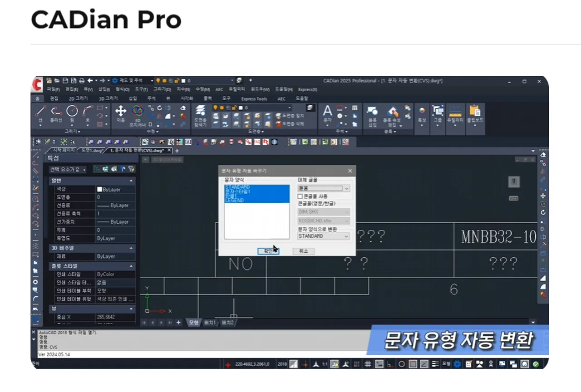Click the Undo arrow in quick access toolbar

pyautogui.click(x=90, y=81)
